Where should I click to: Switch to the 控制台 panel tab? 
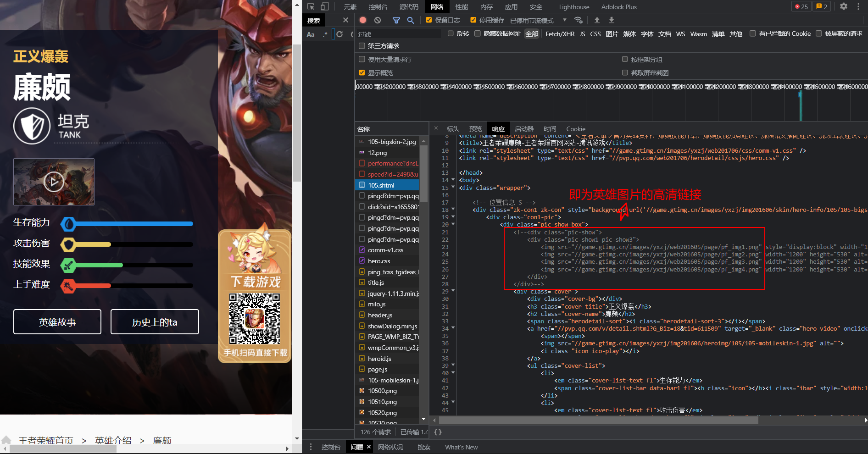pyautogui.click(x=378, y=7)
